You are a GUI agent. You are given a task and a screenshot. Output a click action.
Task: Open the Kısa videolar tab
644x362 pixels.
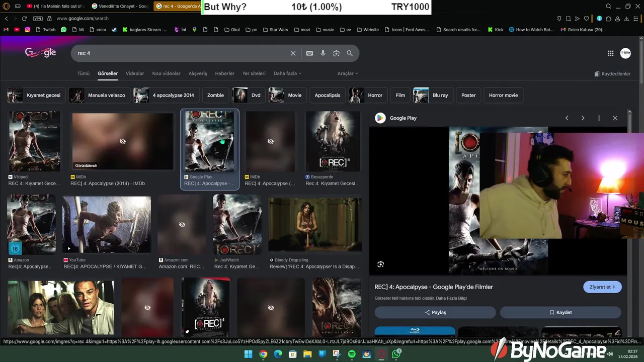[x=166, y=73]
